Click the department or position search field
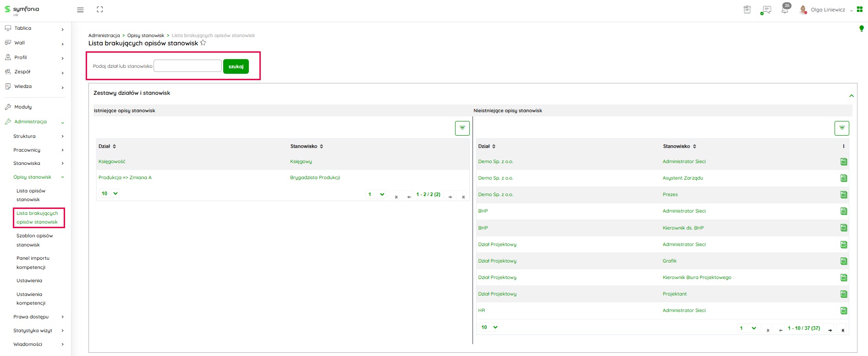Viewport: 868px width, 356px height. (187, 66)
